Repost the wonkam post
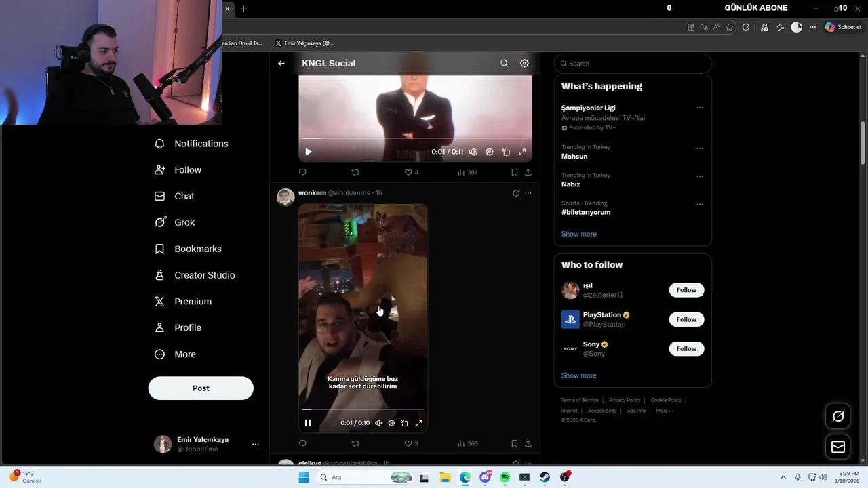Viewport: 868px width, 488px height. 355,443
